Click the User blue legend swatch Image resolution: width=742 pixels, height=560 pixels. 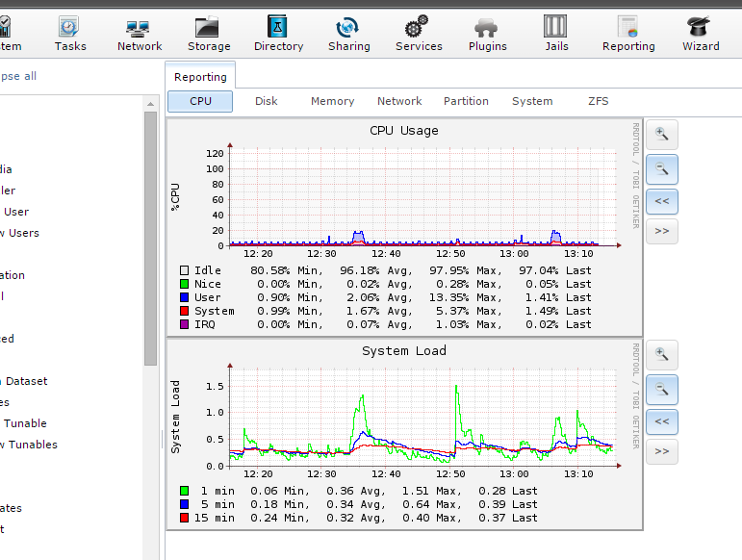click(184, 297)
